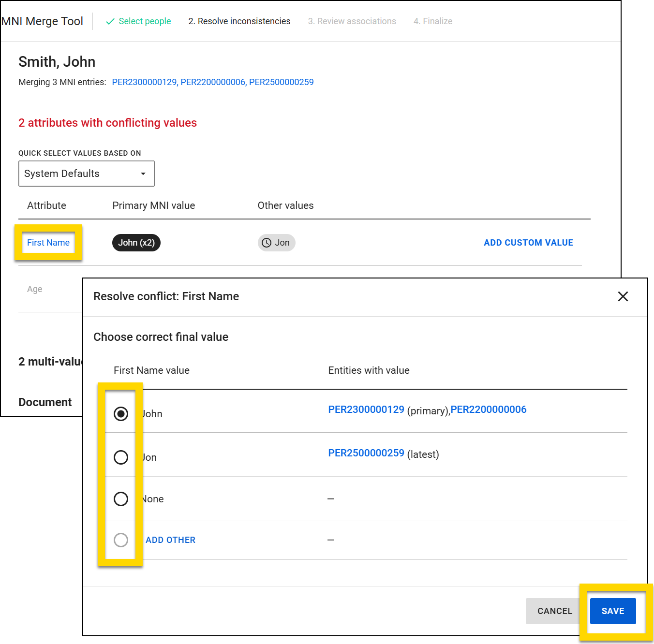This screenshot has width=654, height=644.
Task: Go to the Review associations step
Action: click(352, 21)
